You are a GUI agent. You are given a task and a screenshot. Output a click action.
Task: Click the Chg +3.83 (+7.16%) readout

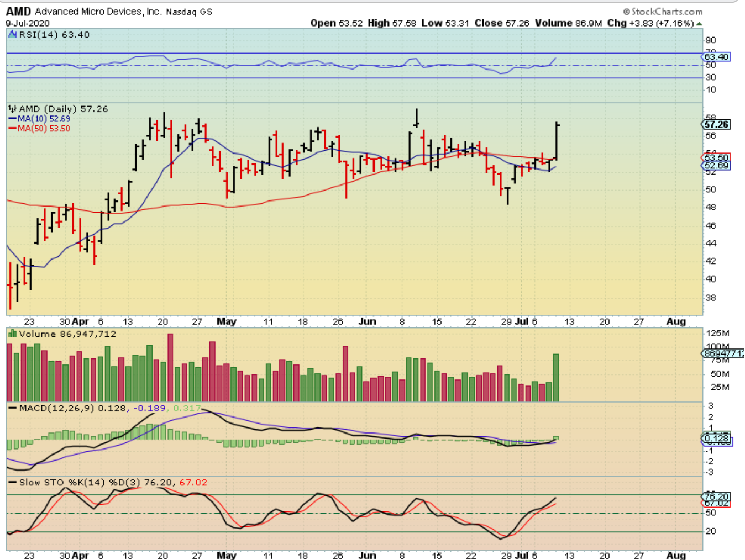(x=650, y=23)
